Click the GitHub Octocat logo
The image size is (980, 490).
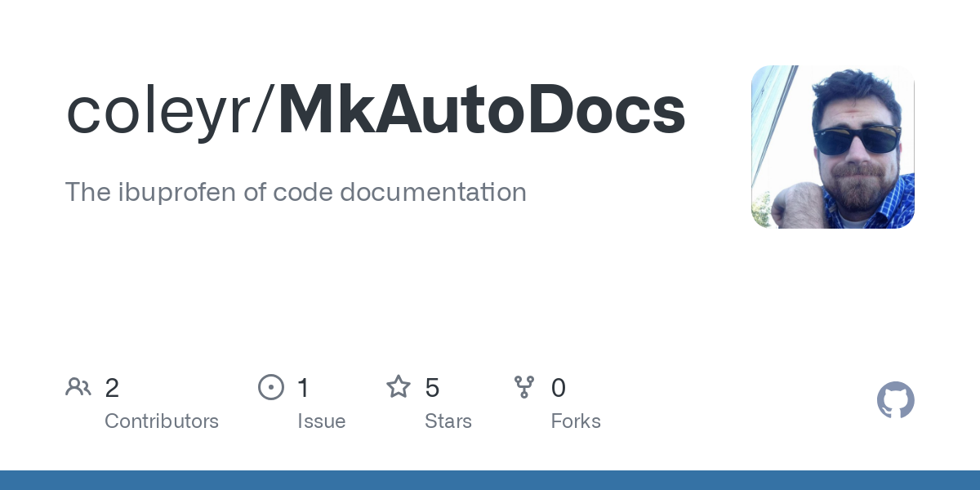896,400
